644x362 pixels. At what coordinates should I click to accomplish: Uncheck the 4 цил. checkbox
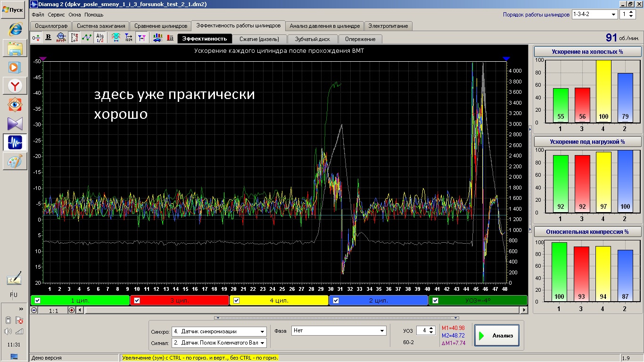point(237,300)
